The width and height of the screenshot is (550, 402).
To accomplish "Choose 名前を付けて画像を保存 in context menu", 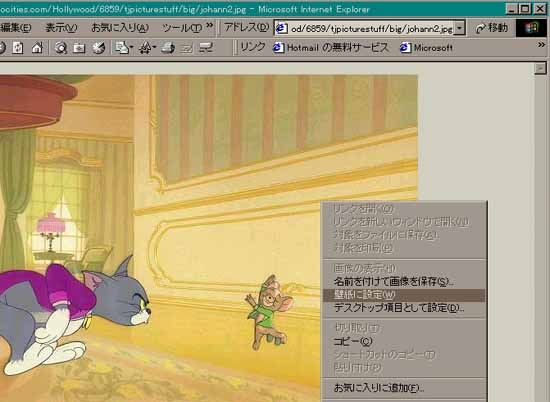I will click(x=394, y=281).
